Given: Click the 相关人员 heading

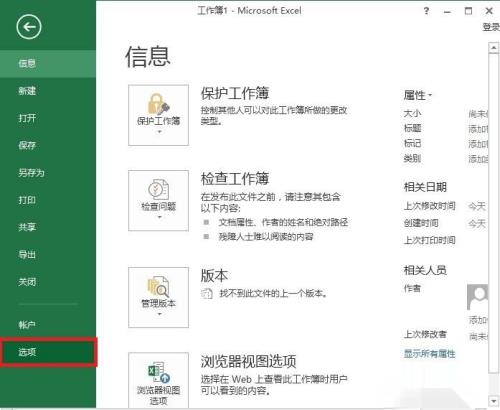Looking at the screenshot, I should pyautogui.click(x=425, y=270).
